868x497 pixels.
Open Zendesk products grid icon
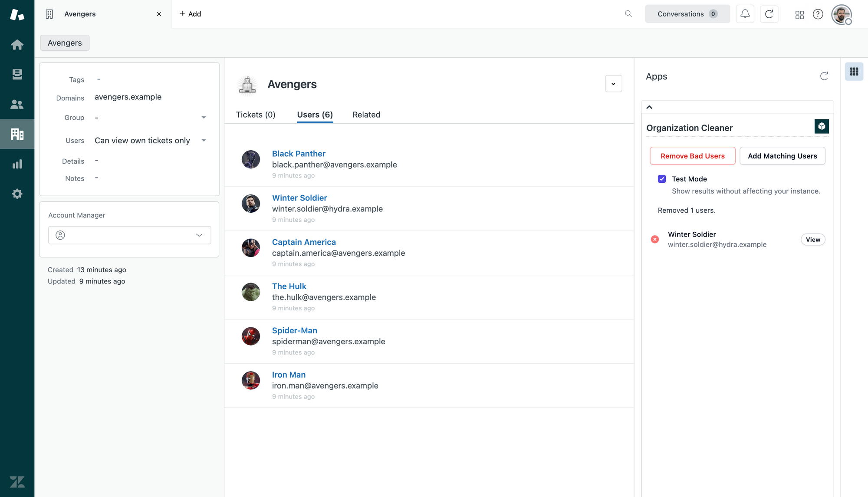coord(799,15)
